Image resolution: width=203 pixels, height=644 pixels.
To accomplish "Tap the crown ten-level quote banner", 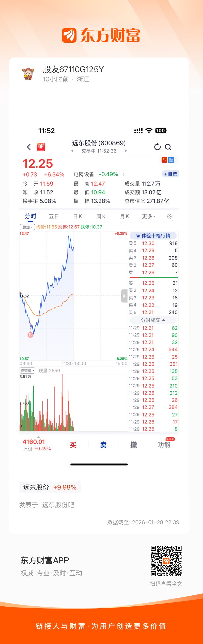I will pos(153,235).
